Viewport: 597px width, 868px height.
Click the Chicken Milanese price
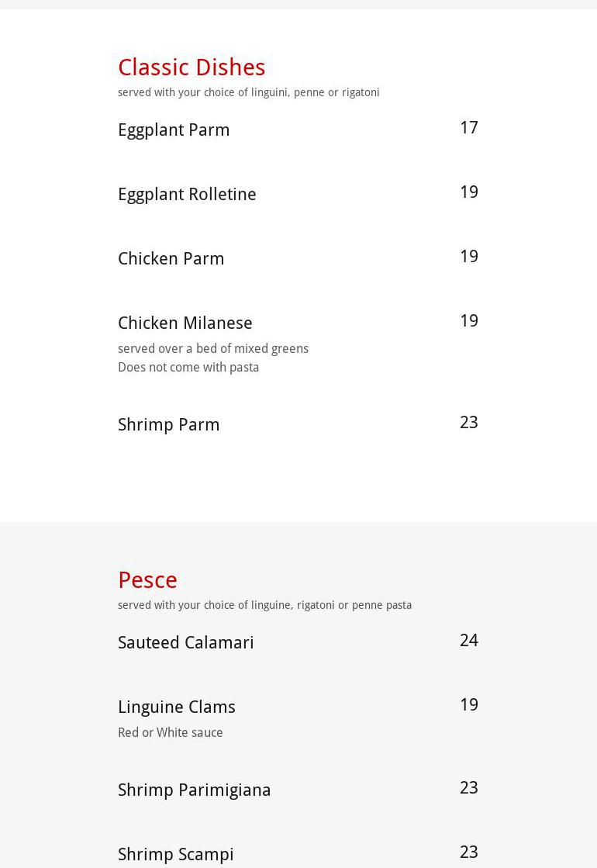click(x=468, y=320)
